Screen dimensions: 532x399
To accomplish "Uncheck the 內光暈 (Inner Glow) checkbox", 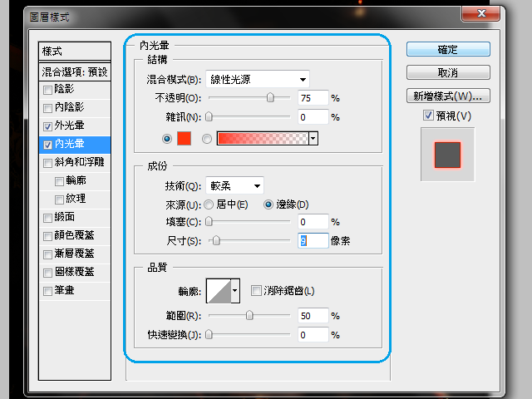I will (x=47, y=145).
